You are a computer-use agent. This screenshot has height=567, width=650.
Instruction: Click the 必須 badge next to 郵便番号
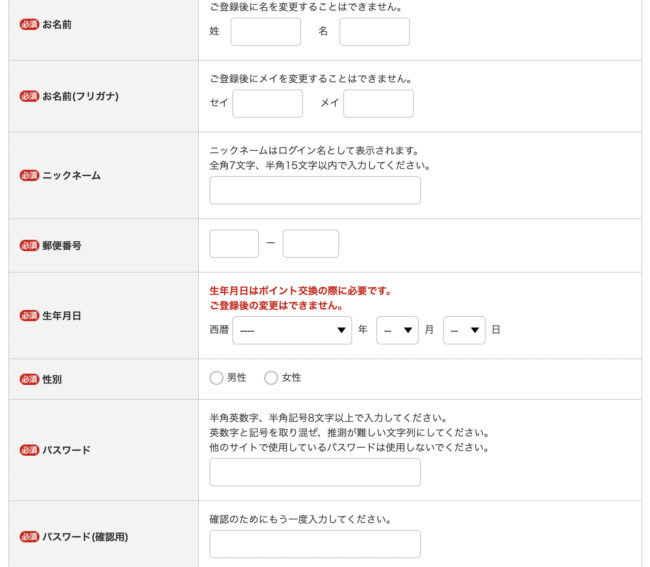(x=29, y=245)
